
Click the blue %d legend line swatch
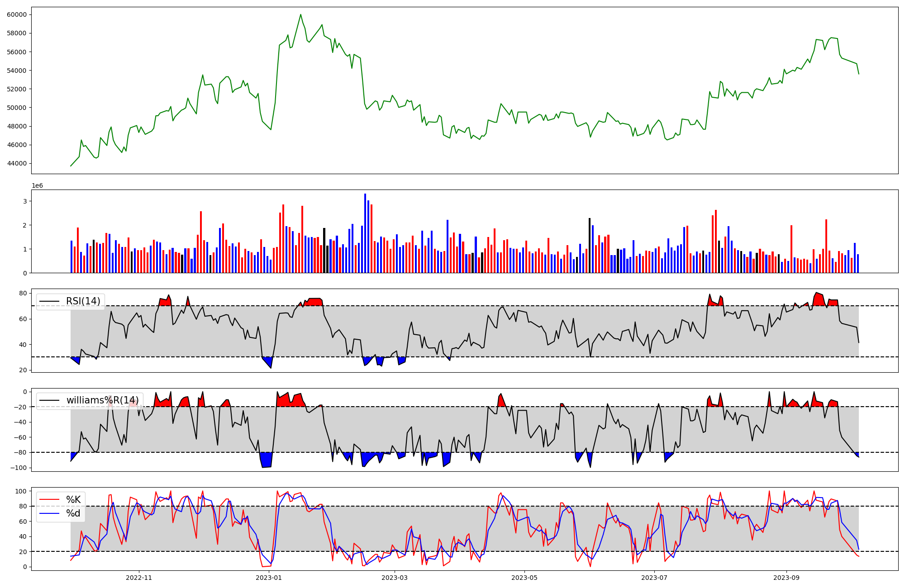point(49,513)
